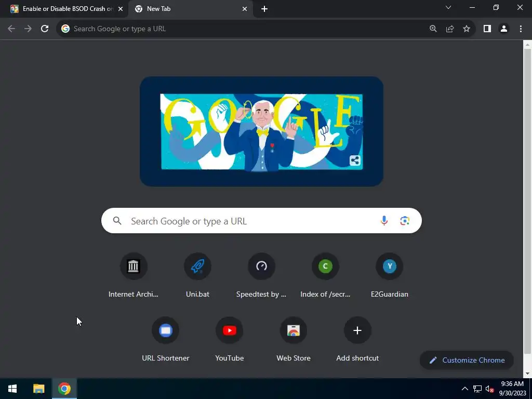Screen dimensions: 532x399
Task: Open the zoom magnifier icon in address bar
Action: (433, 29)
